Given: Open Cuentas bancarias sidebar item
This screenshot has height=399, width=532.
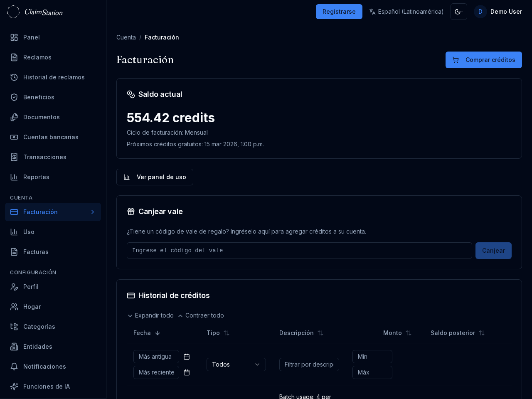Looking at the screenshot, I should pos(51,137).
